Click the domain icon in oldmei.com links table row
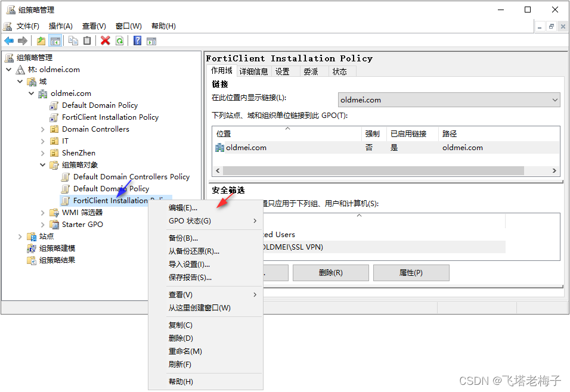 [219, 148]
